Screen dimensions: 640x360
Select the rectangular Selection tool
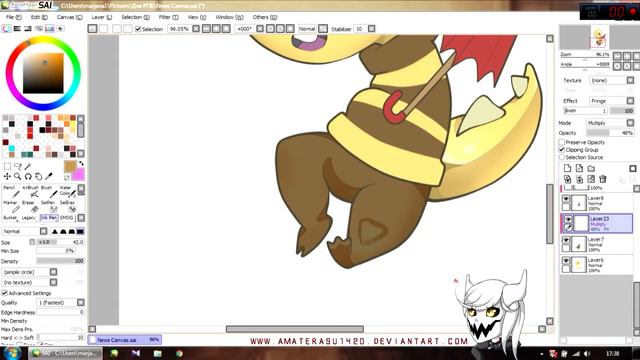tap(7, 167)
